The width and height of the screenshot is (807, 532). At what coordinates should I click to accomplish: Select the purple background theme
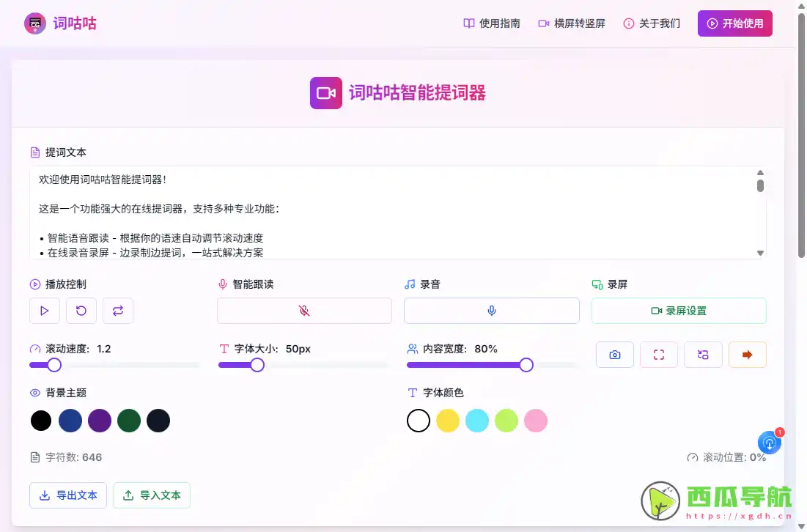[100, 421]
